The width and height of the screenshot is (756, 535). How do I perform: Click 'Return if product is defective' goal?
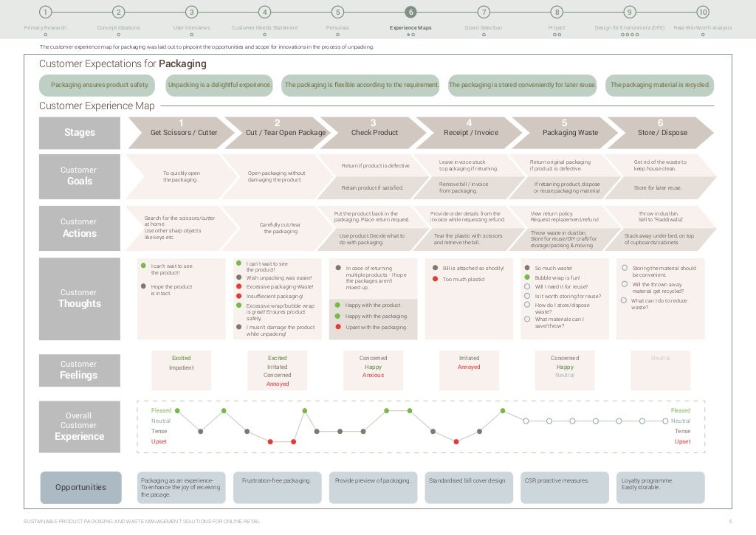pos(376,166)
